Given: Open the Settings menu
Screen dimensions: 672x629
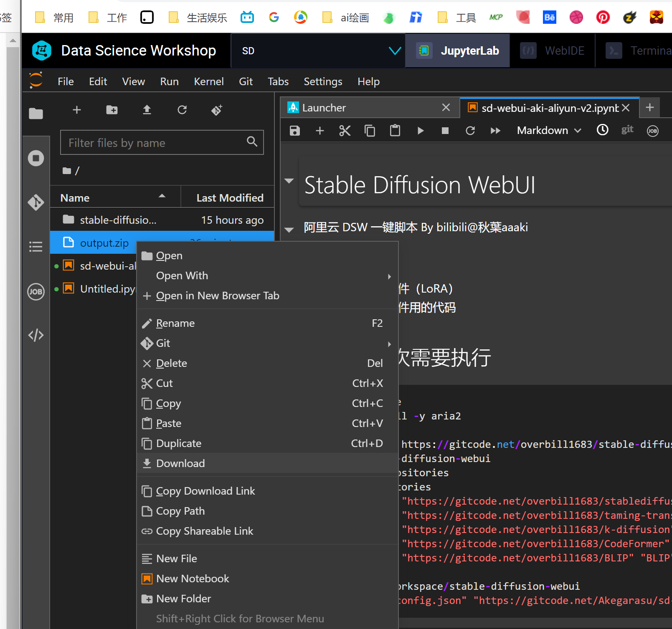Looking at the screenshot, I should pos(323,81).
